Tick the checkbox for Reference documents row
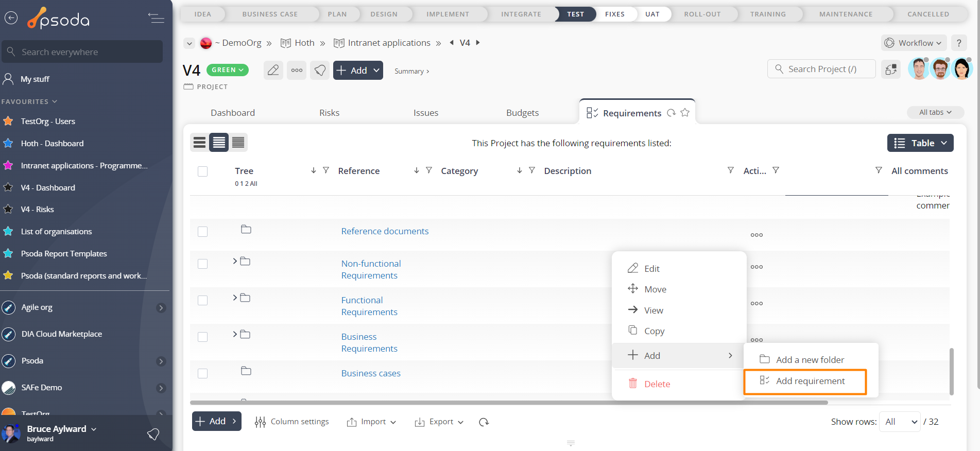This screenshot has height=451, width=980. point(203,232)
